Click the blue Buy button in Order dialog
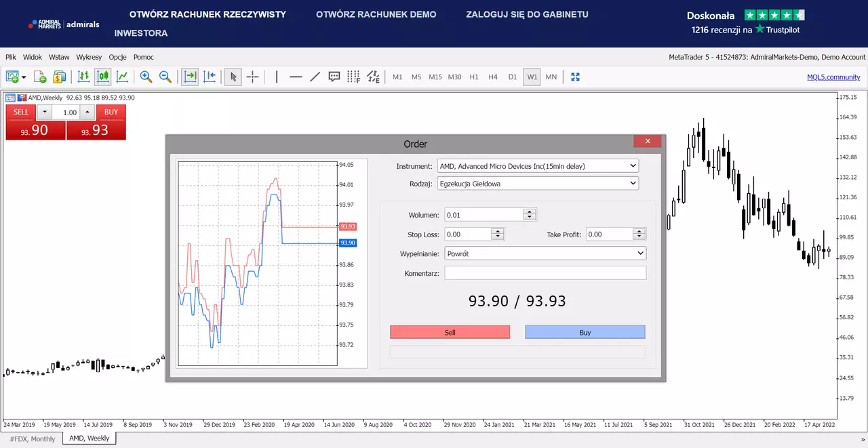868x448 pixels. pyautogui.click(x=585, y=332)
